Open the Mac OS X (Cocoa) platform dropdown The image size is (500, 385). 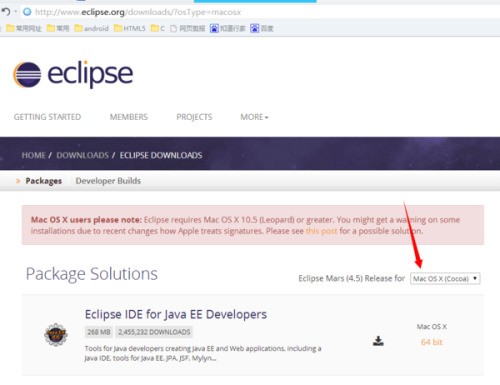[445, 279]
